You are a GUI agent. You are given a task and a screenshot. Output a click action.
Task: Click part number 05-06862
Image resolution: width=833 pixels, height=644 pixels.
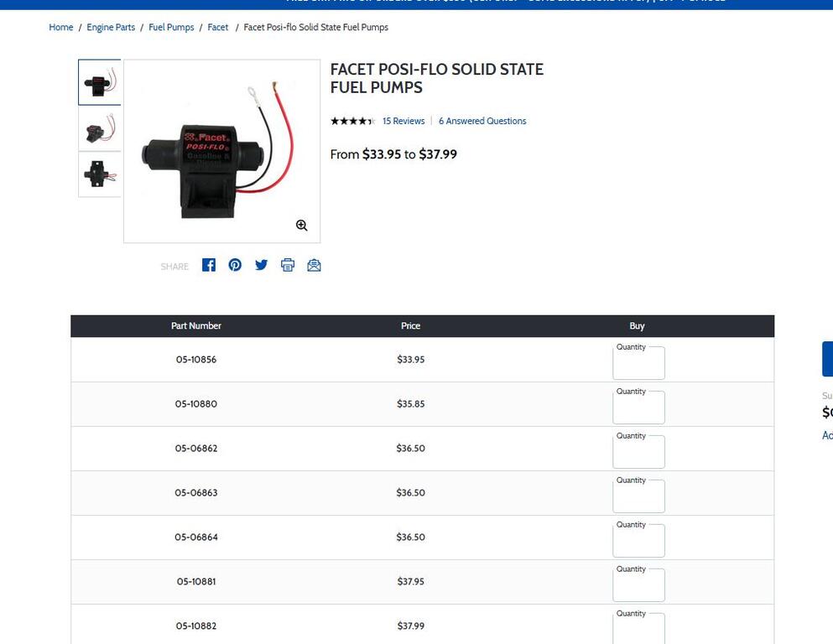click(196, 448)
